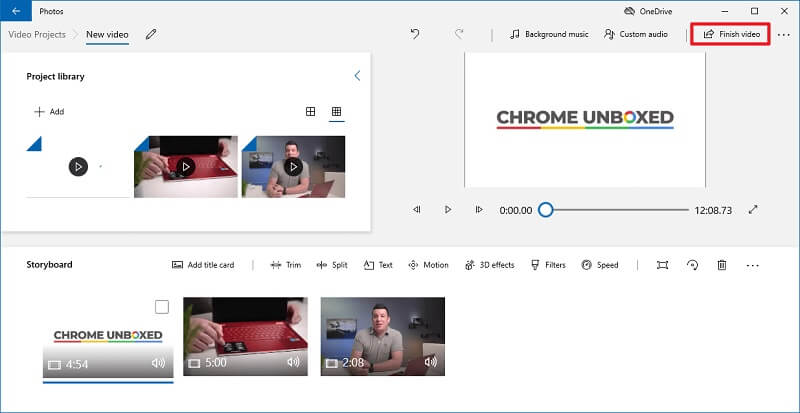Adjust clip Speed
Viewport: 800px width, 413px height.
point(600,265)
